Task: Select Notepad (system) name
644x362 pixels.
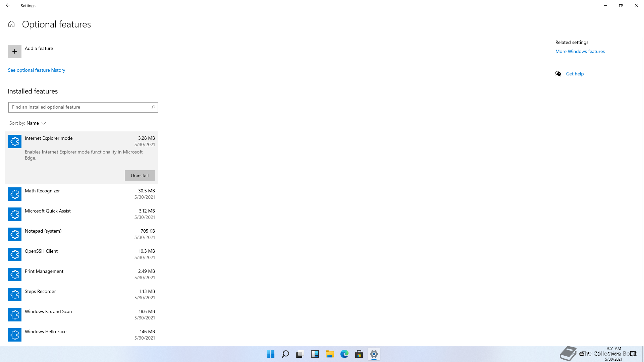Action: 43,231
